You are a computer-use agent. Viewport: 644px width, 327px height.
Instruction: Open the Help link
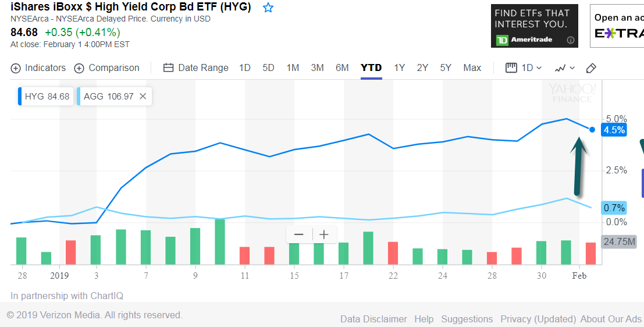424,319
